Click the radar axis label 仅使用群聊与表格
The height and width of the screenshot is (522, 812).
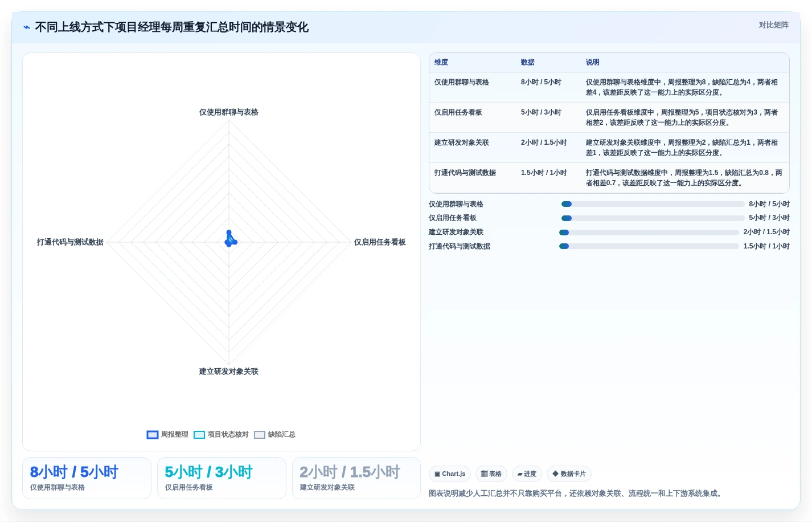(229, 112)
